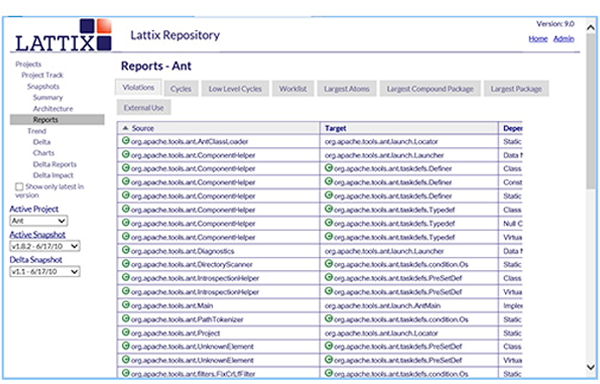600x384 pixels.
Task: Click the page scrollbar up arrow
Action: click(591, 28)
